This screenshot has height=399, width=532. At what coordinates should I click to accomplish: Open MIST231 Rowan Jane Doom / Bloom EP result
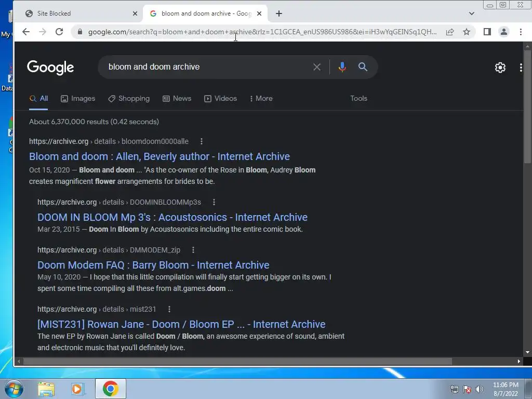click(x=181, y=324)
